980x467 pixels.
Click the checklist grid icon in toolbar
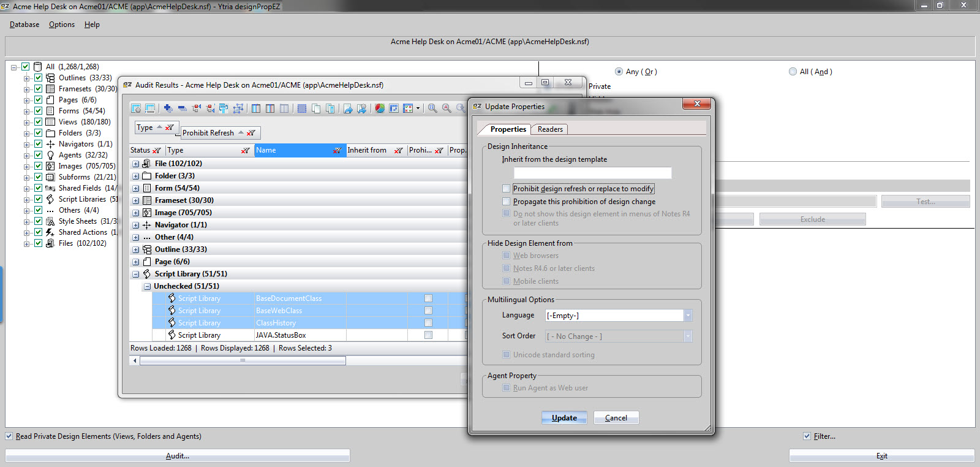click(x=408, y=108)
